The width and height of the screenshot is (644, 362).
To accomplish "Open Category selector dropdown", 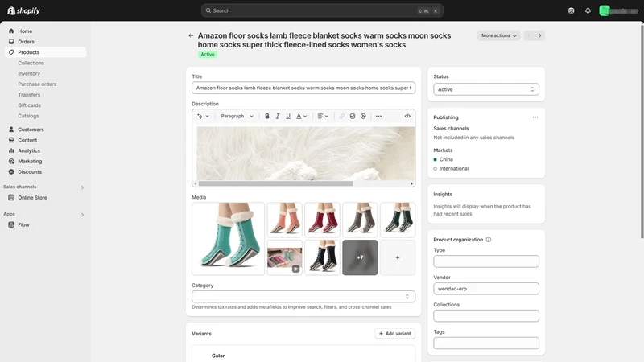I will coord(303,297).
